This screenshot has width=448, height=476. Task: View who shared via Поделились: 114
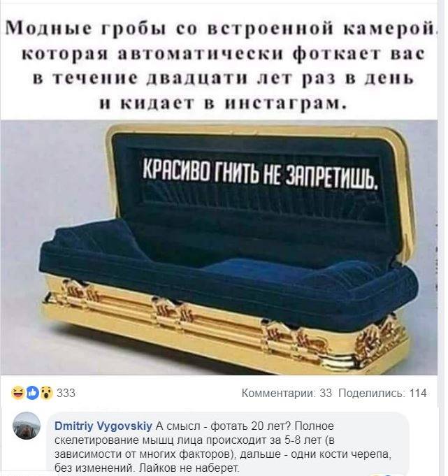(382, 393)
